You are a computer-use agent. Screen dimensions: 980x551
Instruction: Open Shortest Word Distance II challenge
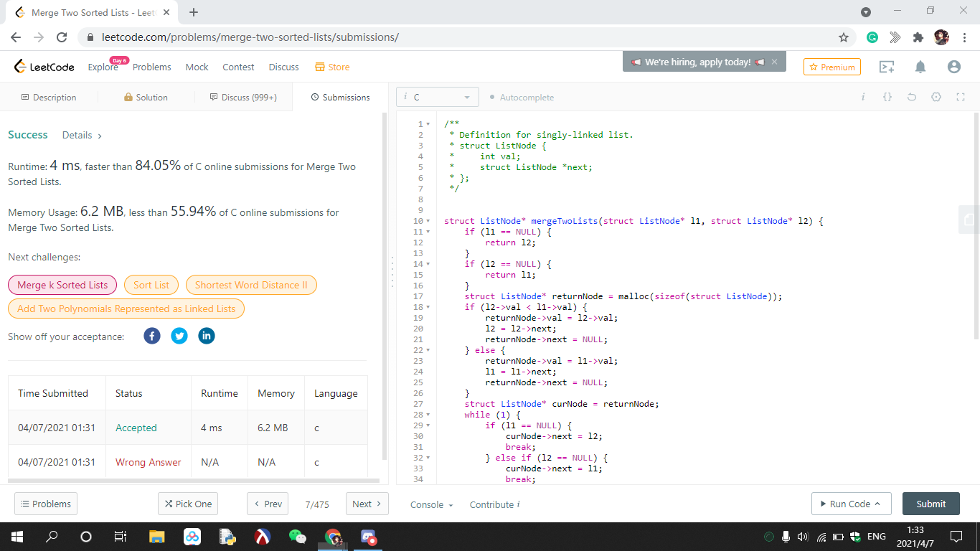coord(251,285)
